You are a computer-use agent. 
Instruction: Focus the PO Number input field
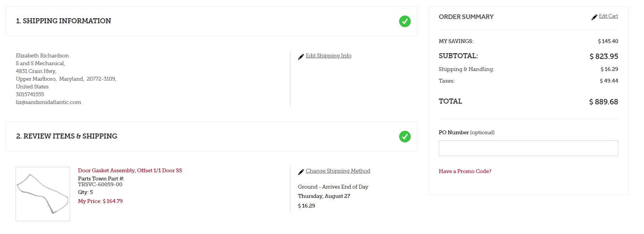pyautogui.click(x=528, y=148)
